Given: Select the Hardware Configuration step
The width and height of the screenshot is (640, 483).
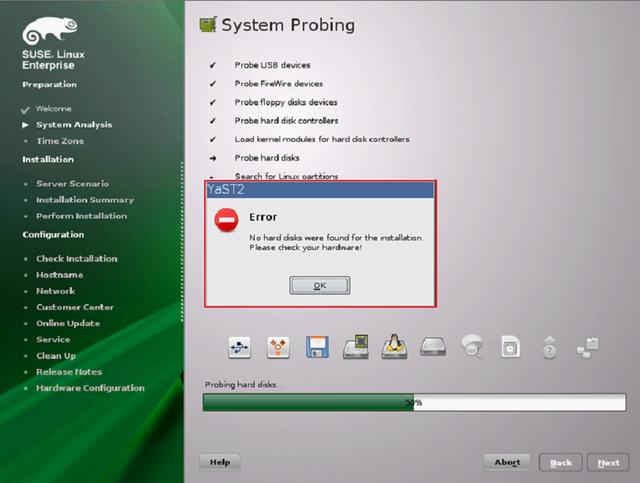Looking at the screenshot, I should click(90, 388).
